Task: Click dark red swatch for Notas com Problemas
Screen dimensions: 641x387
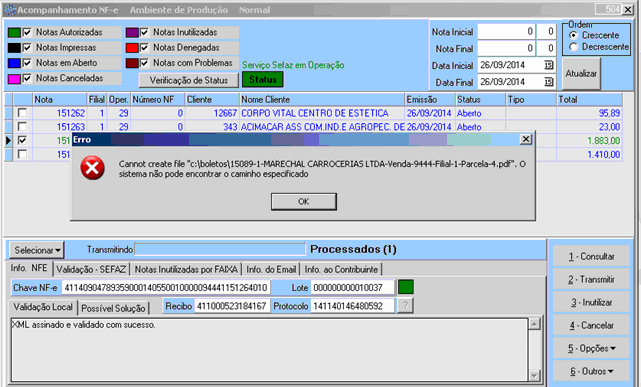Action: coord(132,63)
